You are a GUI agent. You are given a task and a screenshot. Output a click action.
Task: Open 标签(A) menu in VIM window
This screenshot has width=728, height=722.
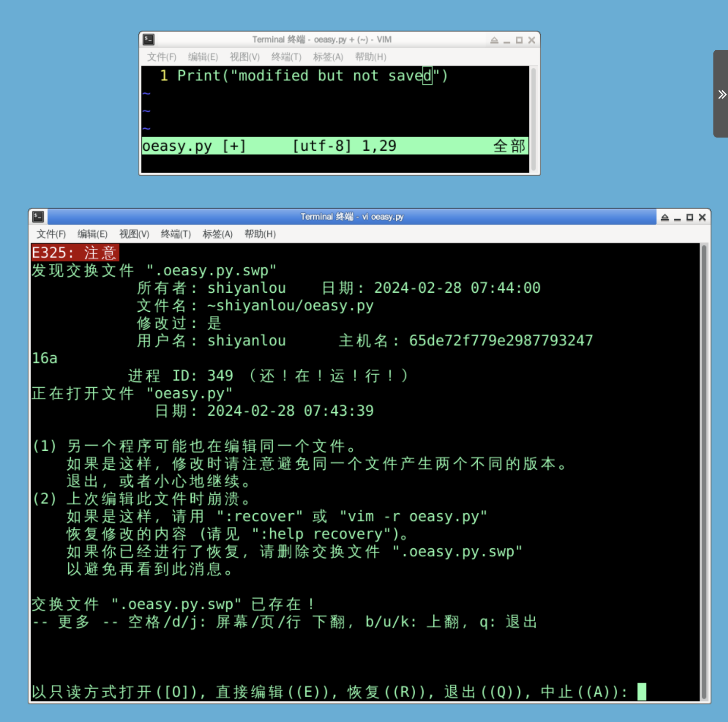coord(328,57)
